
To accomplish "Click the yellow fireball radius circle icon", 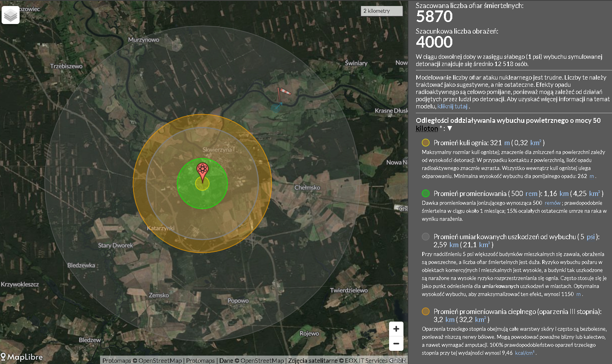I will [425, 143].
